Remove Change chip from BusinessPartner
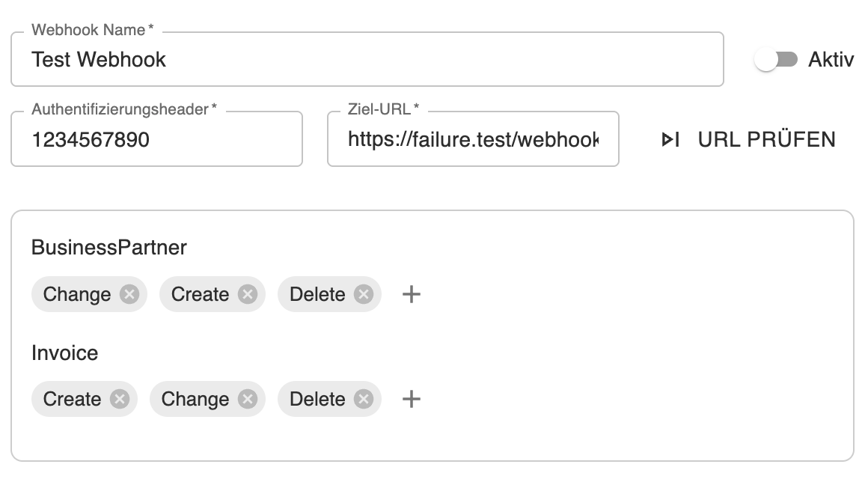Viewport: 868px width, 479px height. 129,294
